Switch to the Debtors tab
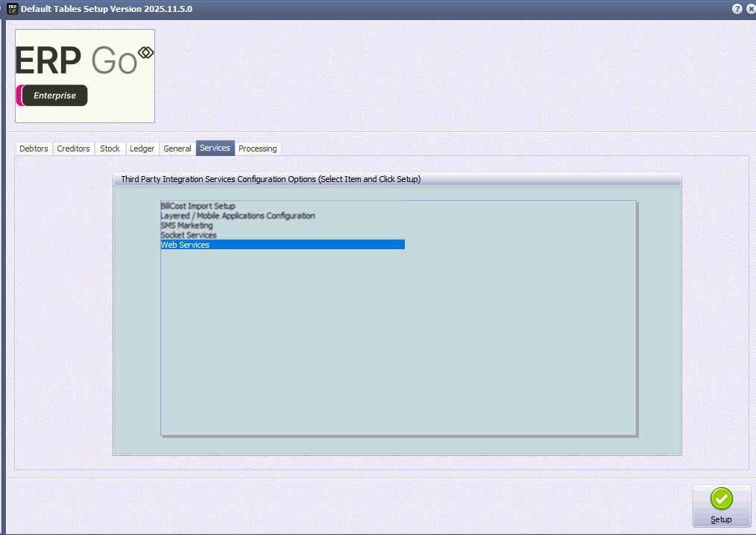 tap(34, 148)
